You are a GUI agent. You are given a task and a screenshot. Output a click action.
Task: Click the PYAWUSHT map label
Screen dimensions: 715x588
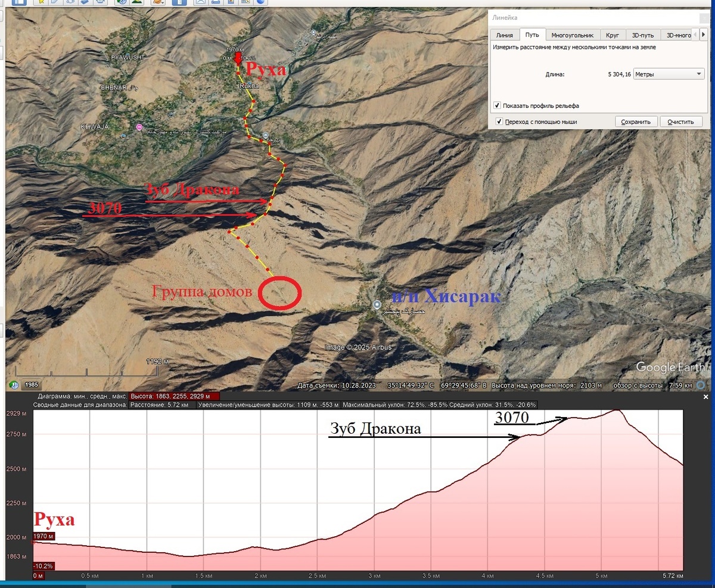[x=128, y=57]
